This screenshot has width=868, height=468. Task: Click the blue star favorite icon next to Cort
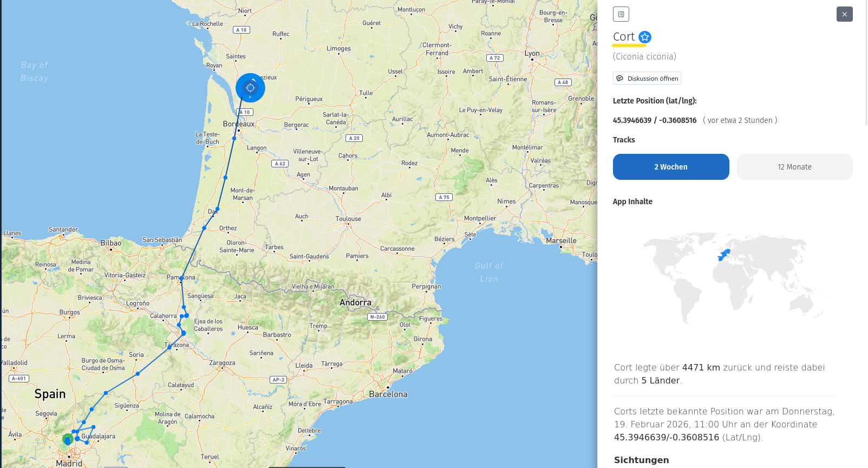pos(644,37)
